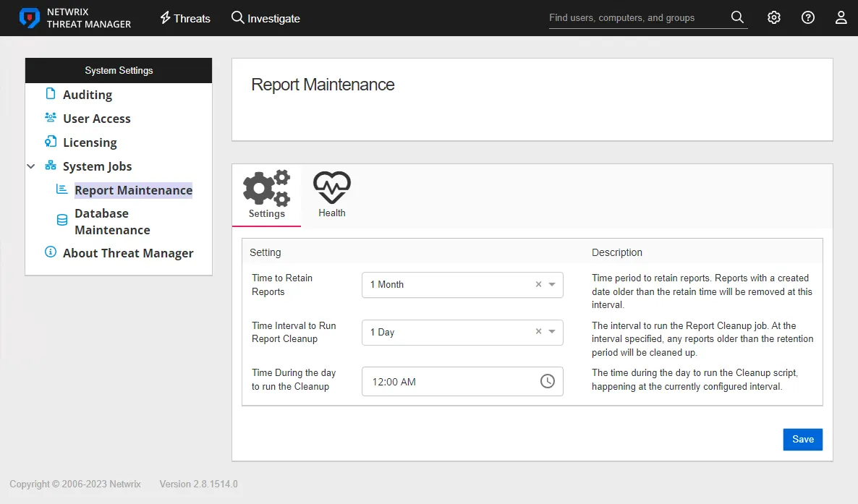Select Report Maintenance tree item

pyautogui.click(x=134, y=190)
